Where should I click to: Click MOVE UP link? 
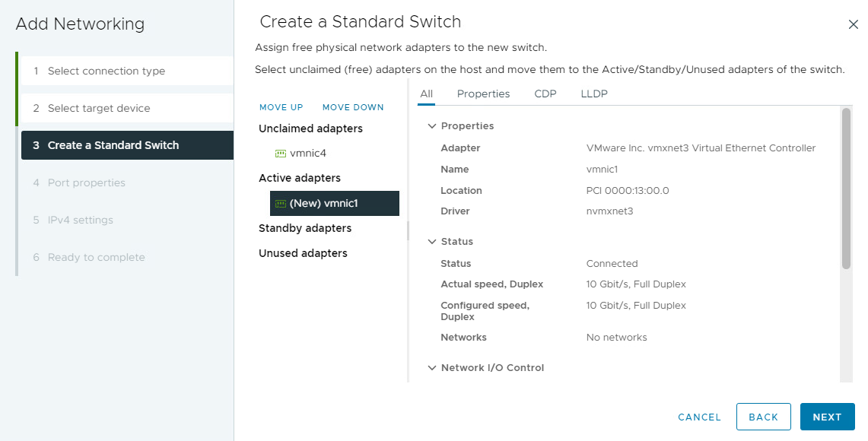click(281, 107)
